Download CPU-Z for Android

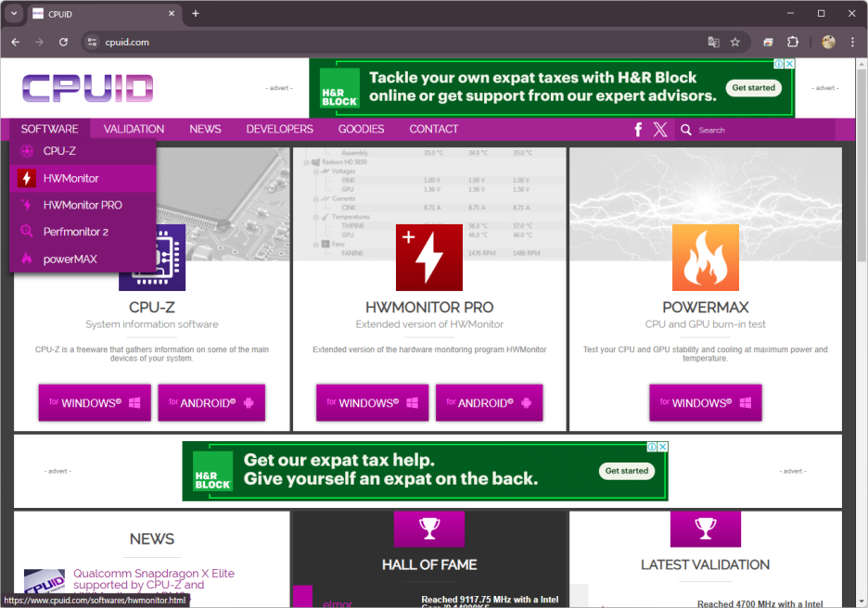pos(211,403)
